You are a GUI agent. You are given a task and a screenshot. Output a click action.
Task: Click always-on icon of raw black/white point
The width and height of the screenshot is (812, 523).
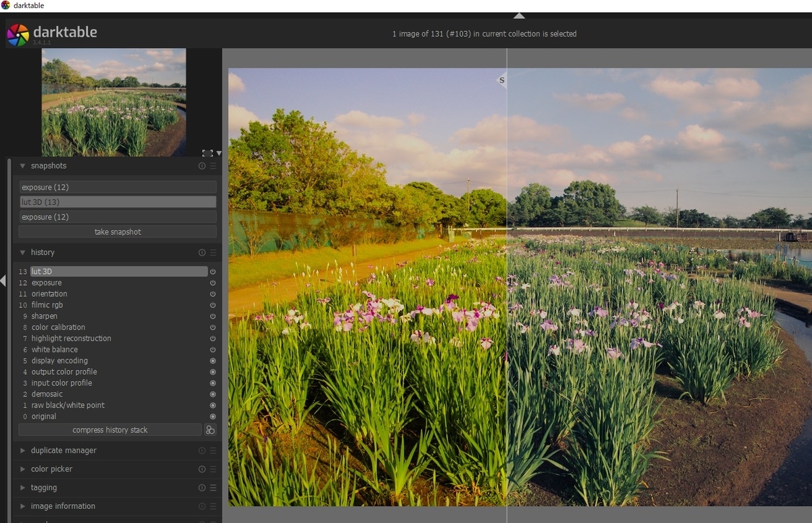point(212,405)
